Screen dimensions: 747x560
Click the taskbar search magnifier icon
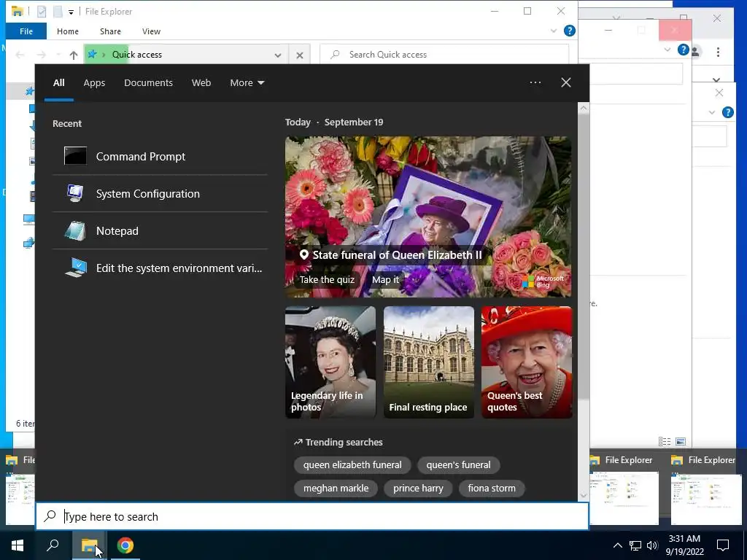[x=53, y=545]
